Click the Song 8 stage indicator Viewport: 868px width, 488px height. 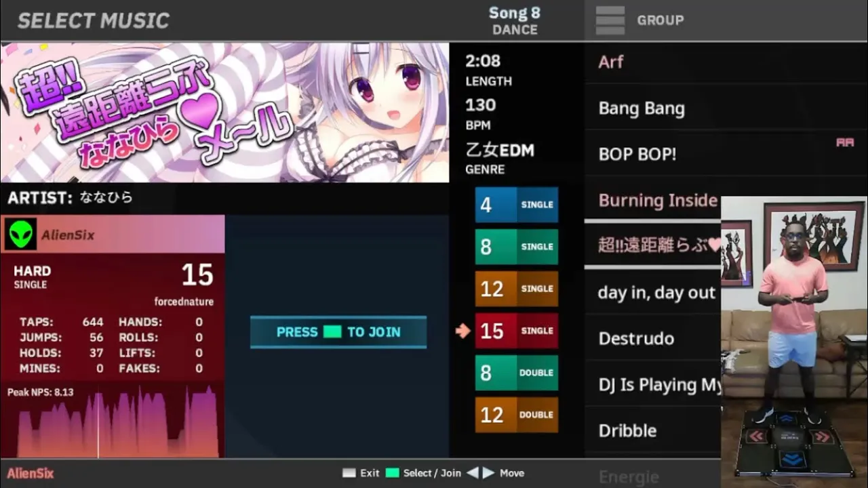[515, 13]
